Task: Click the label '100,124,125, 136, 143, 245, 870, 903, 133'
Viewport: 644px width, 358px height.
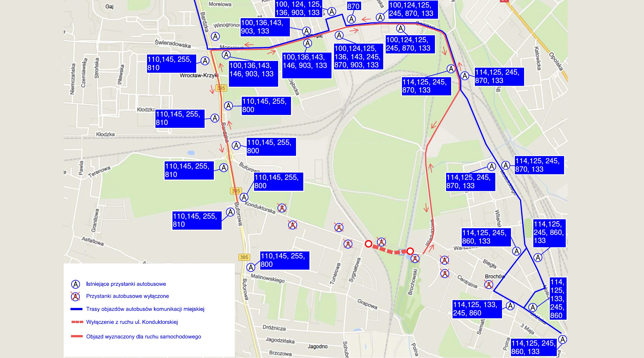Action: (x=359, y=56)
